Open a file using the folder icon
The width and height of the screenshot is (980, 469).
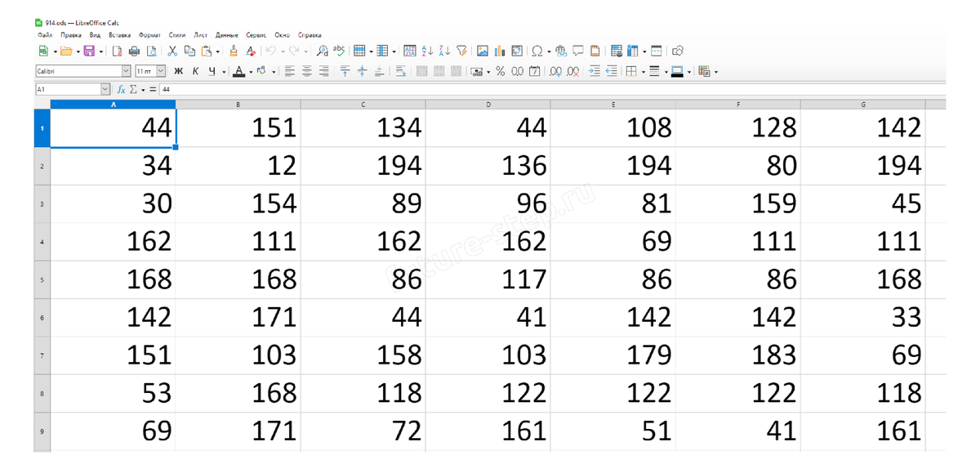pyautogui.click(x=66, y=51)
